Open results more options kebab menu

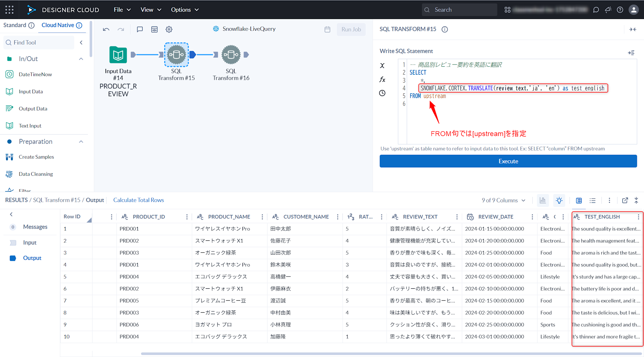point(609,200)
